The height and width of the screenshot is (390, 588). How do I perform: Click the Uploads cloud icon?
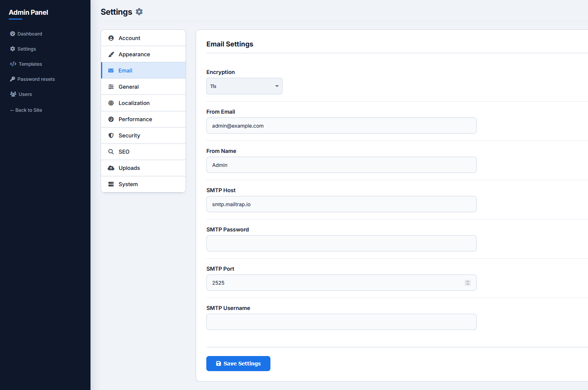click(x=111, y=168)
